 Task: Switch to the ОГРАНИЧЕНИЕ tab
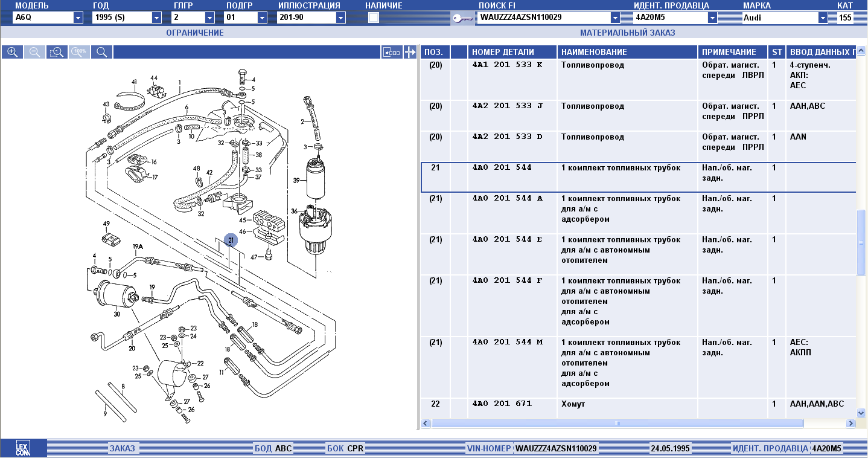(195, 33)
